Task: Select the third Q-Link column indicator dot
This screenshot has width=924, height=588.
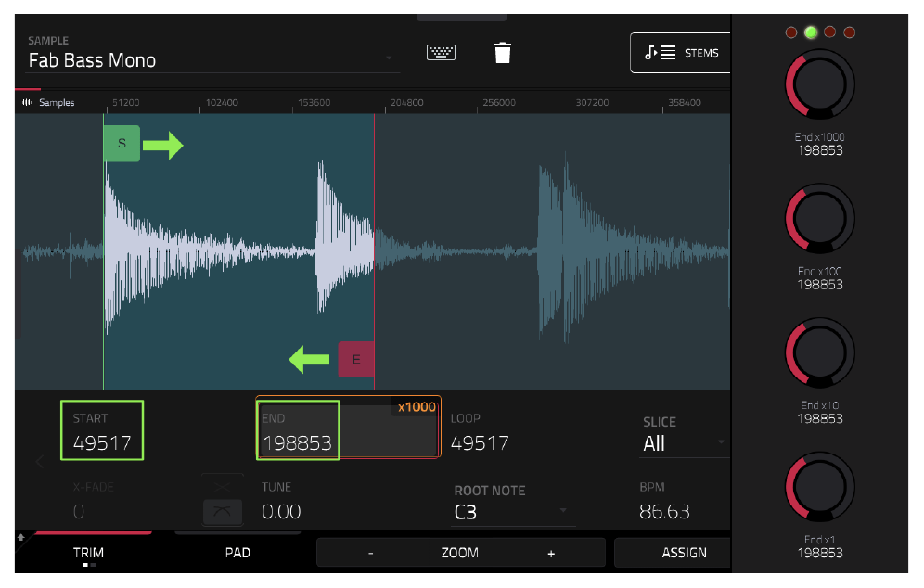Action: [x=829, y=32]
